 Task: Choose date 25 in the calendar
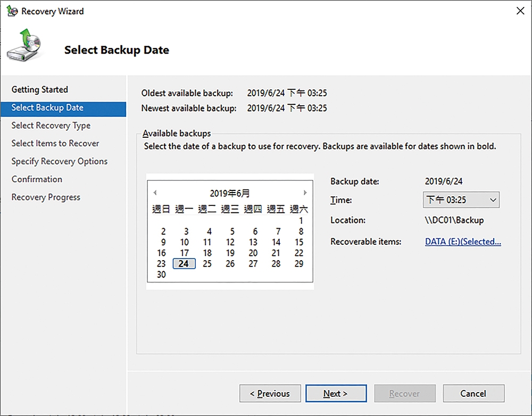tap(207, 264)
